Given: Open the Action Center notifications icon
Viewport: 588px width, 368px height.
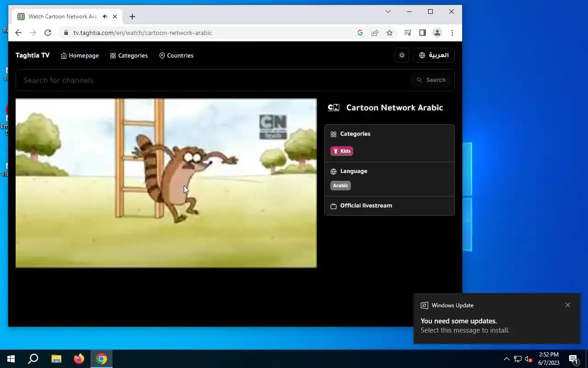Looking at the screenshot, I should (573, 359).
